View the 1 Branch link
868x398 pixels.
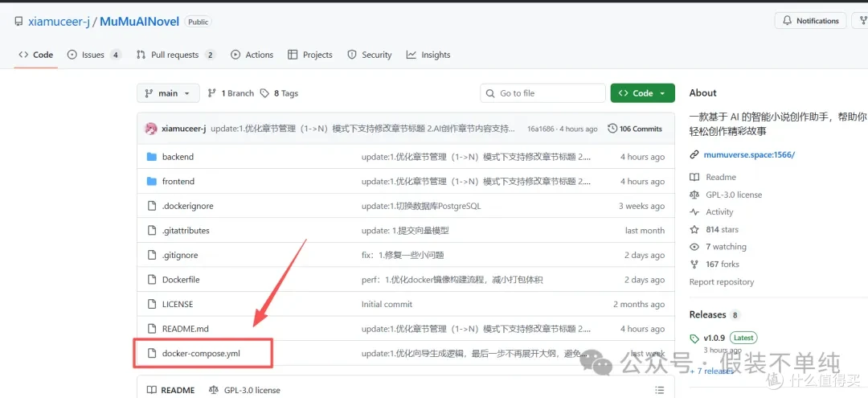[x=231, y=93]
